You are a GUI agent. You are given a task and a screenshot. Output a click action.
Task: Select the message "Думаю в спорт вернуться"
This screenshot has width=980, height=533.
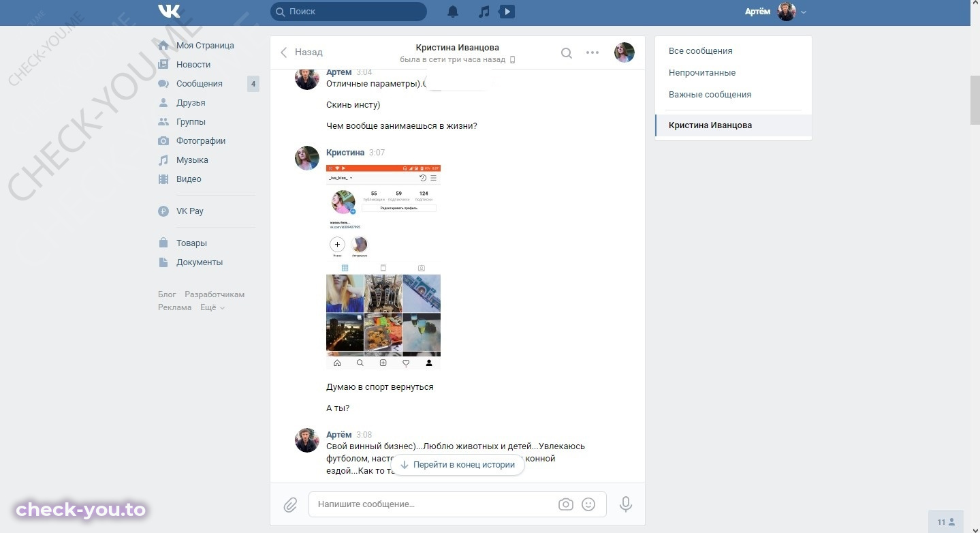(380, 387)
